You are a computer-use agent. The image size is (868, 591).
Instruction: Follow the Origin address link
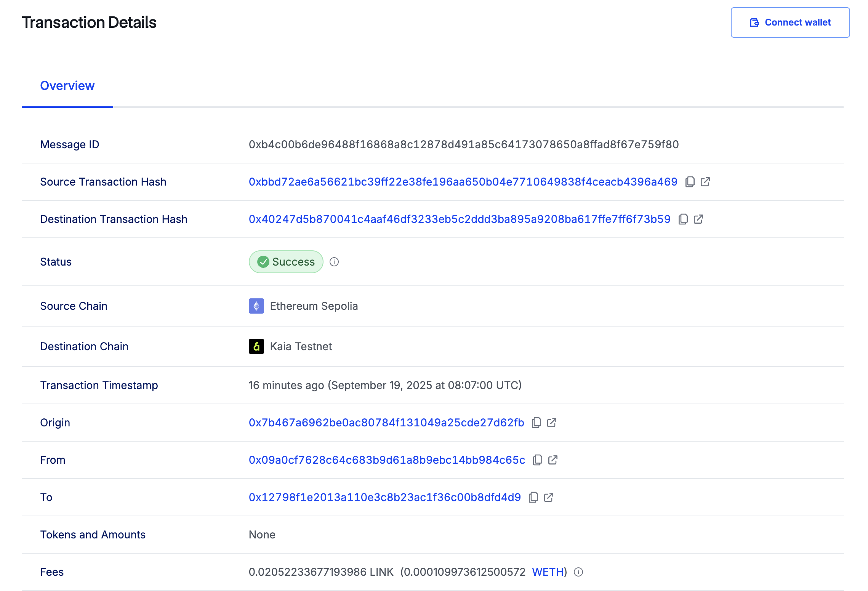[386, 423]
